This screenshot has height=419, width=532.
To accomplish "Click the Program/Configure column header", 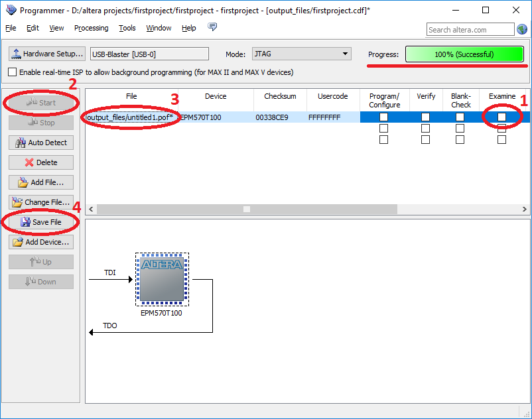I will click(385, 100).
